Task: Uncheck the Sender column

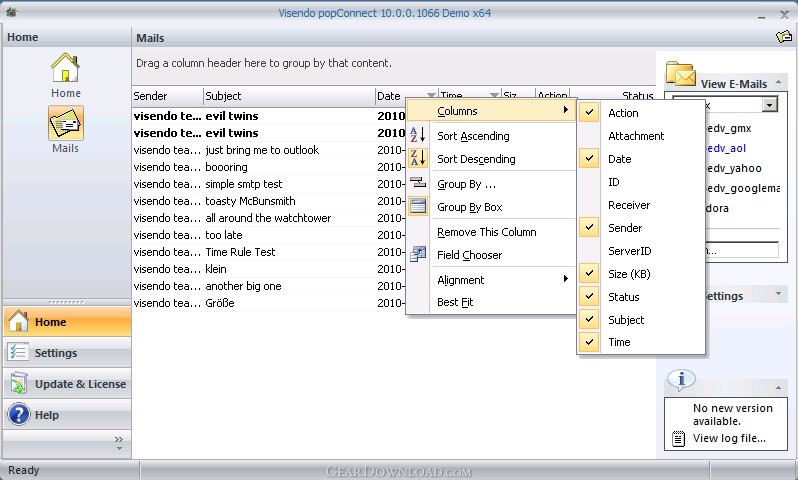Action: point(640,228)
